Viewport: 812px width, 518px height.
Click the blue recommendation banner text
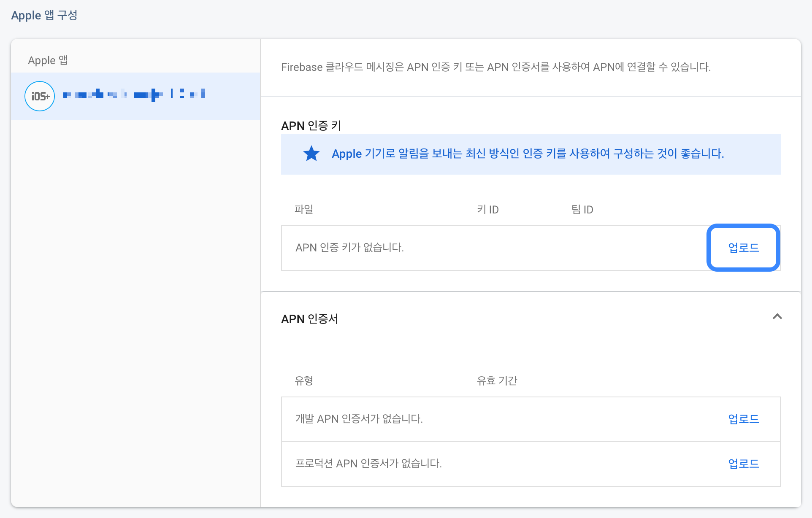point(528,154)
